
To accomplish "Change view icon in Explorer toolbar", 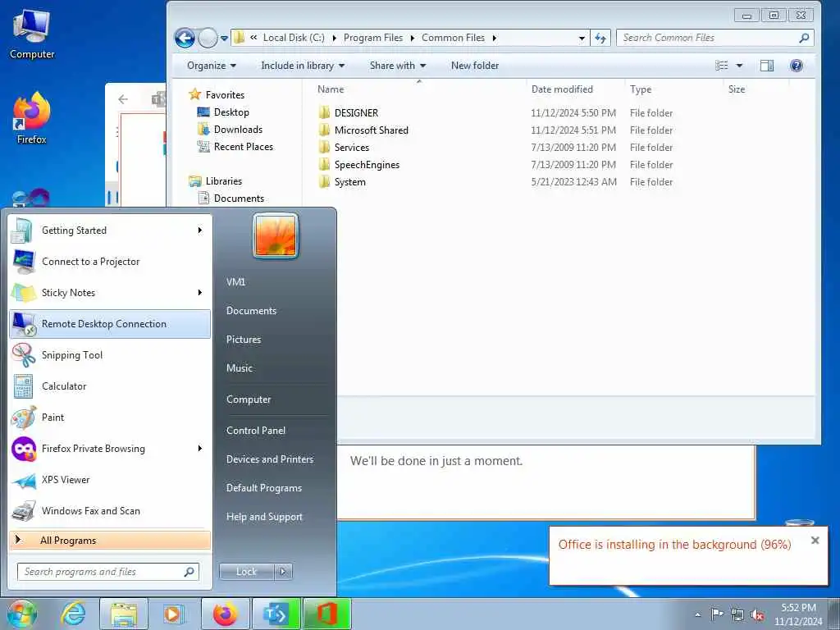I will 722,66.
